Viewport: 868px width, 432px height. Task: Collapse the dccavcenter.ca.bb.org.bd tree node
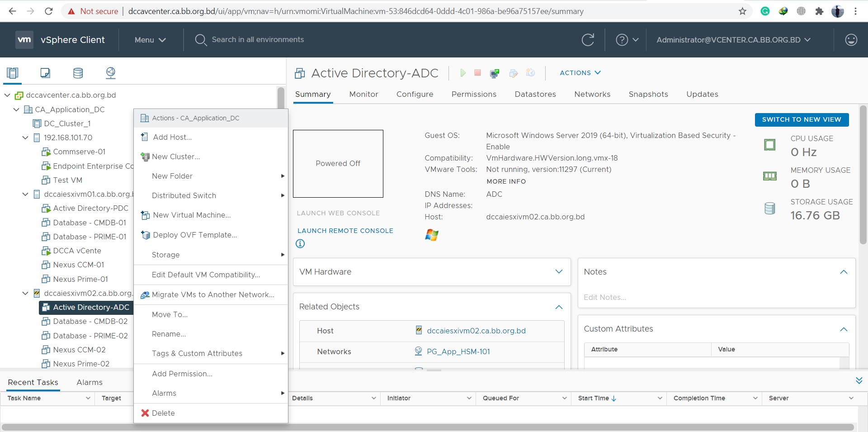(x=7, y=95)
